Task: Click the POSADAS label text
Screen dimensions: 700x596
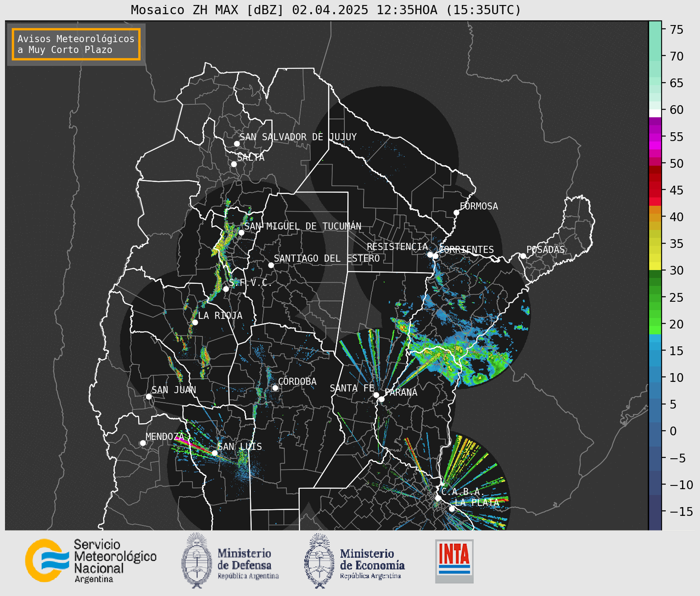Action: [x=546, y=250]
